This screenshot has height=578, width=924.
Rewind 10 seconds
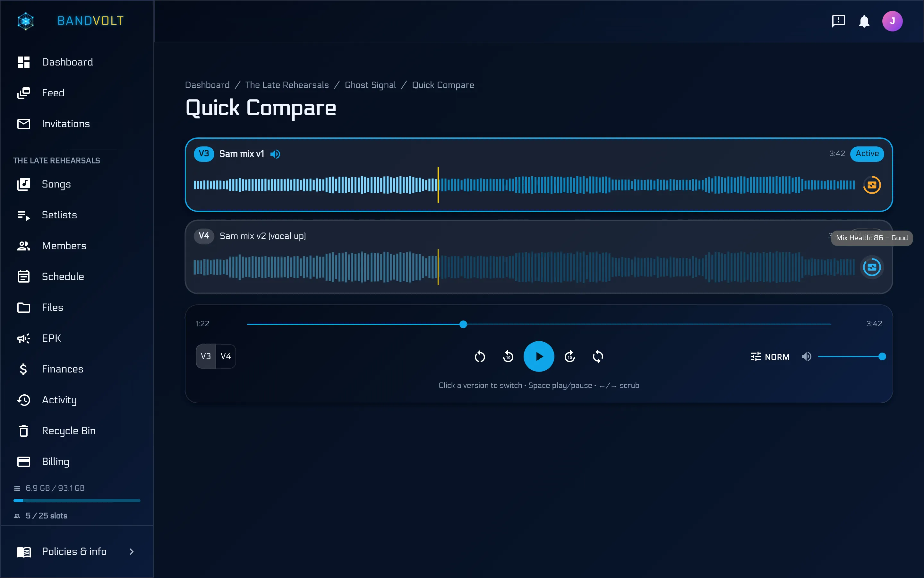click(508, 357)
